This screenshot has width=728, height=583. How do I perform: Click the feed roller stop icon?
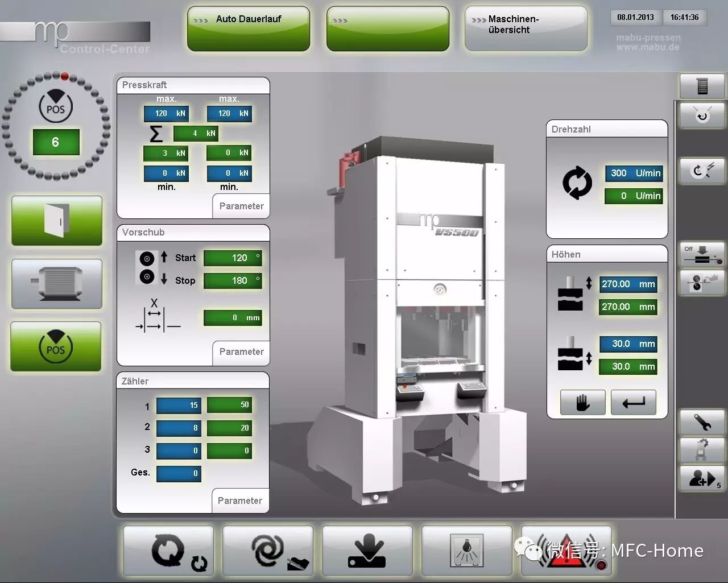point(147,277)
